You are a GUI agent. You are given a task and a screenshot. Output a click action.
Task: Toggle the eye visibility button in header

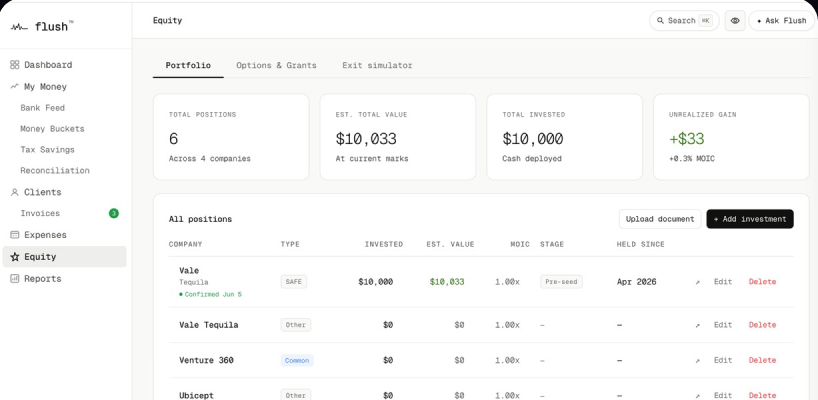click(x=735, y=21)
